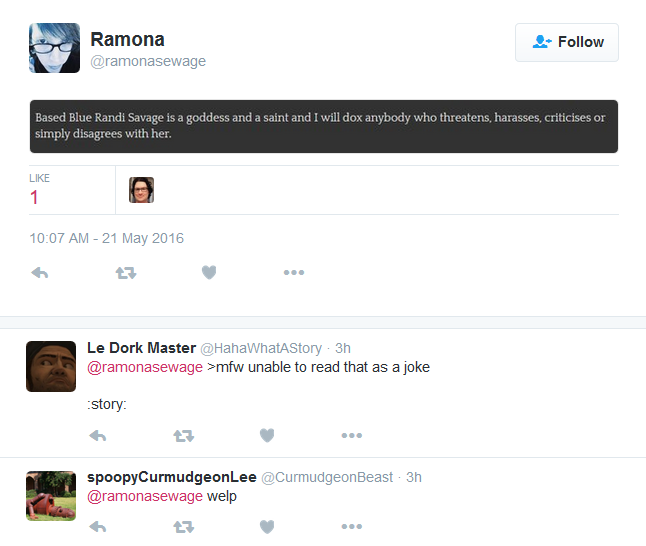Like Le Dork Master's reply
Image resolution: width=646 pixels, height=546 pixels.
267,435
